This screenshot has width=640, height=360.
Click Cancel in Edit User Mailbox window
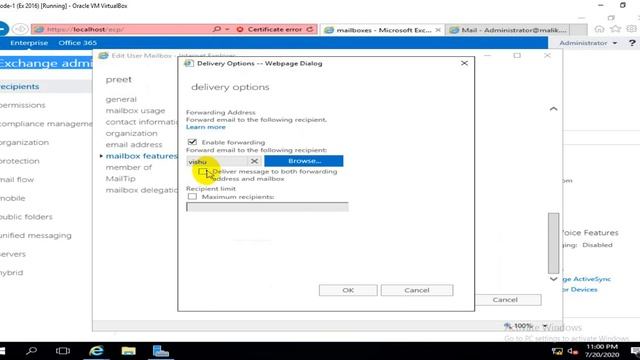click(505, 300)
